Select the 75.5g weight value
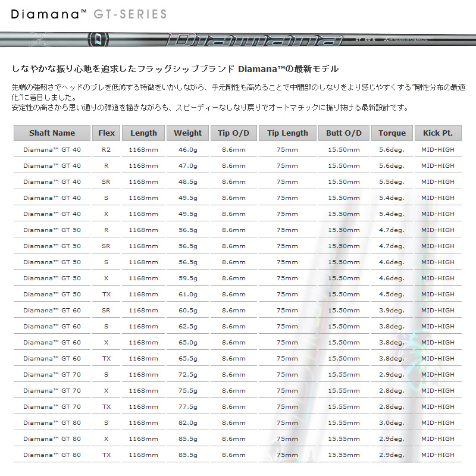Viewport: 476px width, 476px height. (x=188, y=391)
